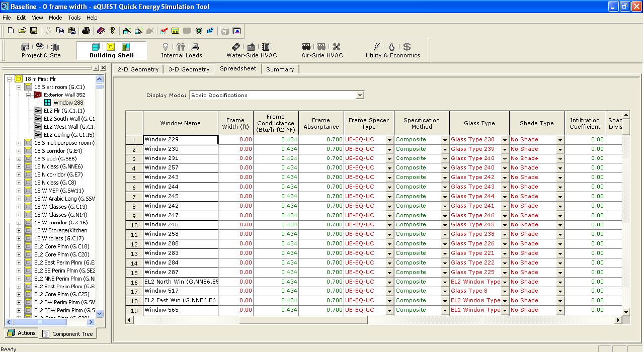Select Window 288 in the component tree
The image size is (644, 352).
coord(68,103)
